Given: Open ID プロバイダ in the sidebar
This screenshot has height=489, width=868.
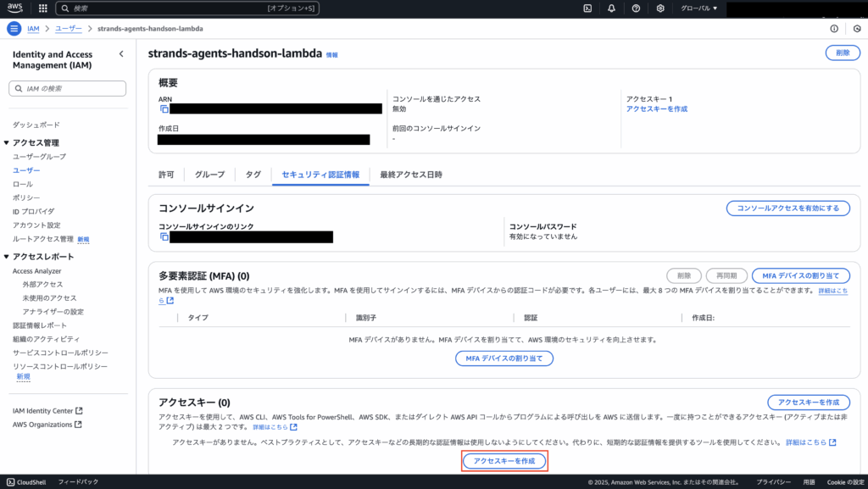Looking at the screenshot, I should (x=33, y=211).
